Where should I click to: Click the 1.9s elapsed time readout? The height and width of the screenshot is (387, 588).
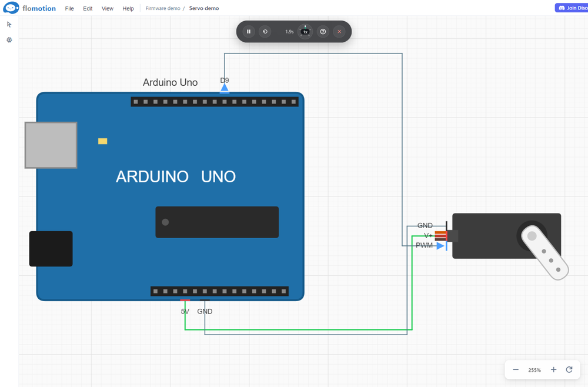click(x=289, y=32)
